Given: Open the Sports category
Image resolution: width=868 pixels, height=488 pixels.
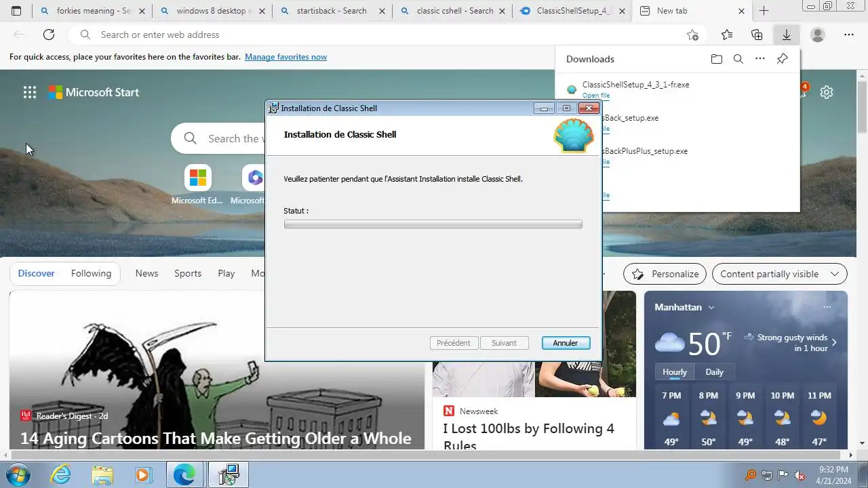Looking at the screenshot, I should pyautogui.click(x=188, y=273).
